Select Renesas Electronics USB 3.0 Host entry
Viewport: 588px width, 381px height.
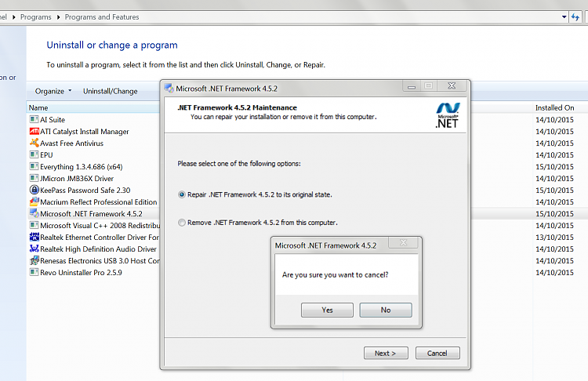click(x=100, y=260)
